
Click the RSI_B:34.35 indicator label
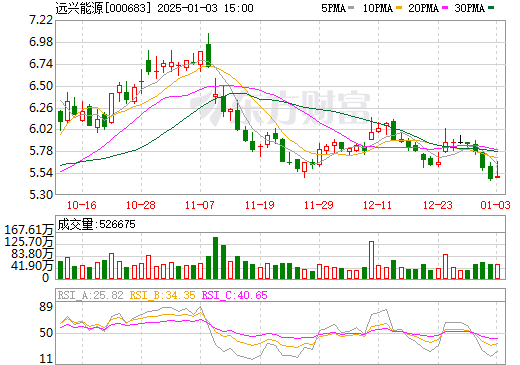click(x=162, y=295)
